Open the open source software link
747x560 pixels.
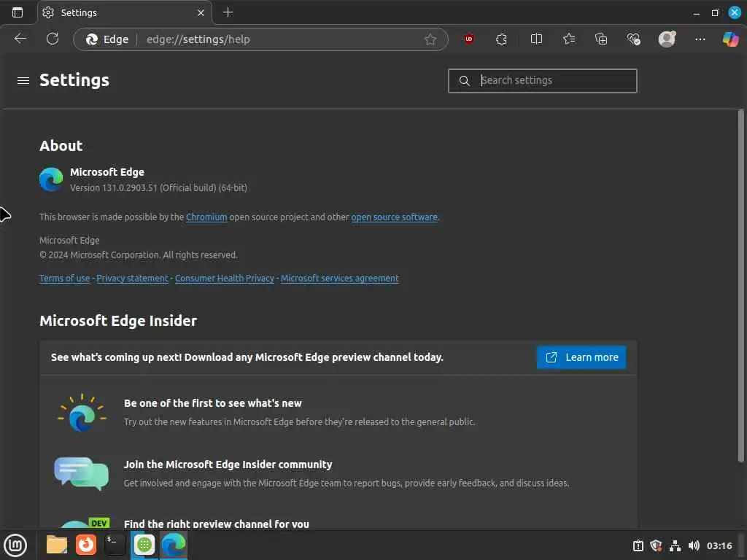pos(395,217)
